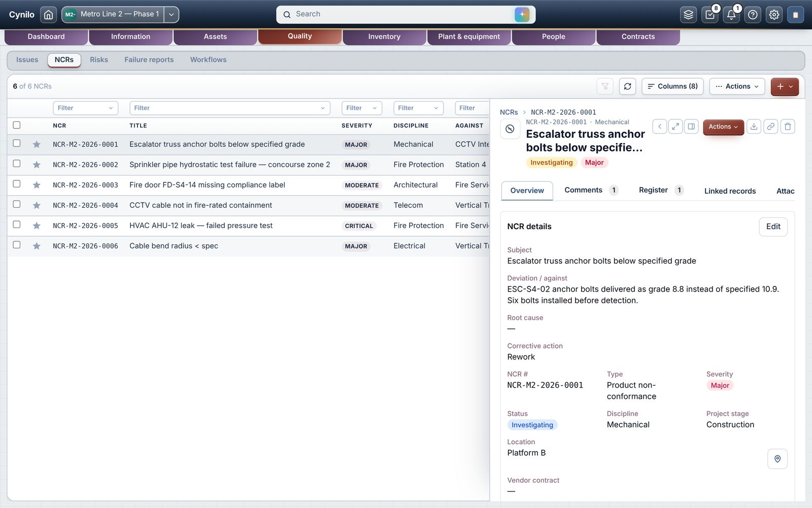Image resolution: width=812 pixels, height=508 pixels.
Task: Clear filters funnel icon
Action: (x=605, y=86)
